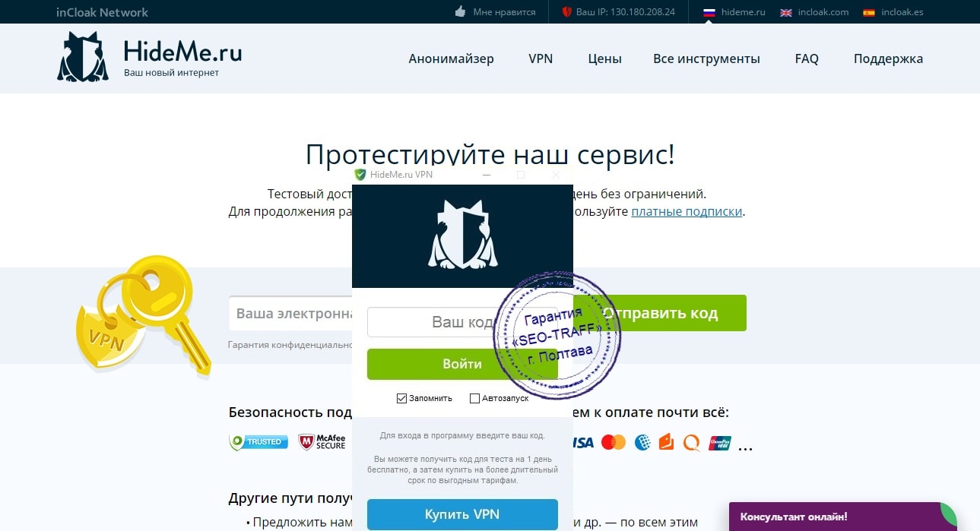The height and width of the screenshot is (531, 980).
Task: Click the red shield IP icon
Action: pyautogui.click(x=566, y=12)
